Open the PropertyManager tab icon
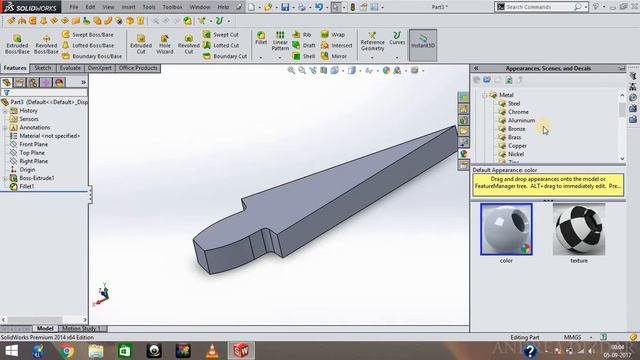The image size is (640, 360). coord(20,83)
